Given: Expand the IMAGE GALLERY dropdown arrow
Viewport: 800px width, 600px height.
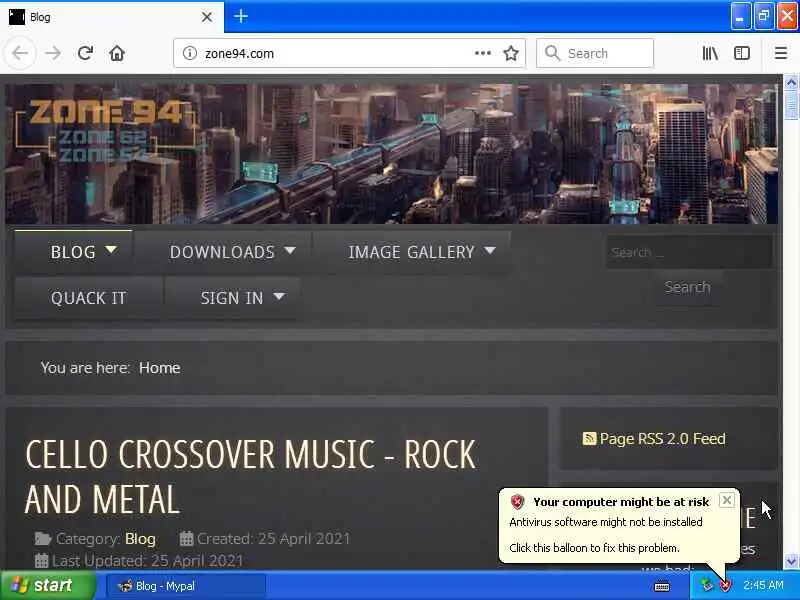Looking at the screenshot, I should click(490, 251).
